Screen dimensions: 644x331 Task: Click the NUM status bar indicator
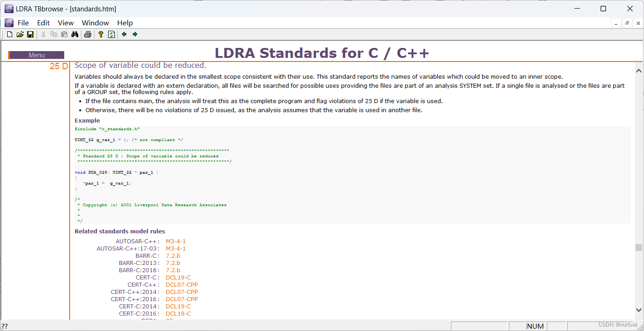[x=535, y=326]
